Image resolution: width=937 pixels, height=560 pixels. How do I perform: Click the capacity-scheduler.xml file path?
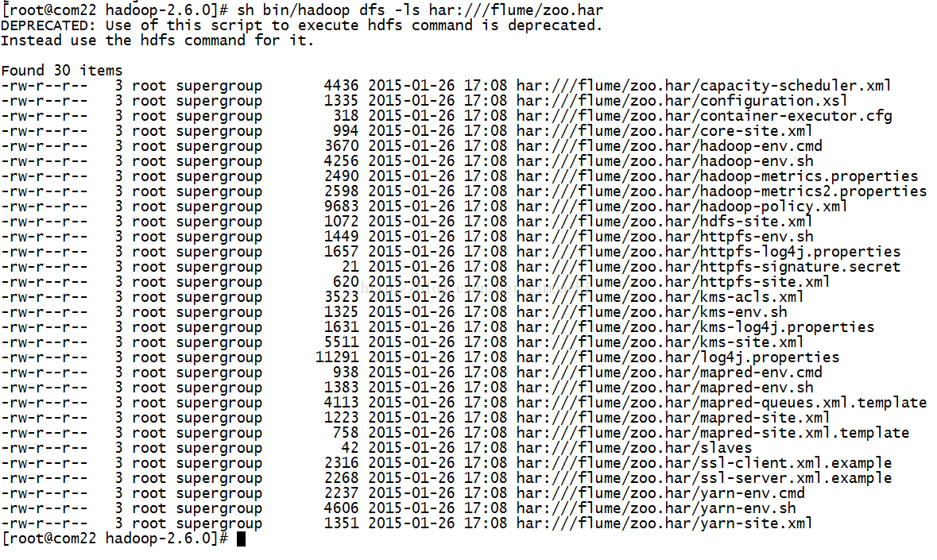coord(704,86)
